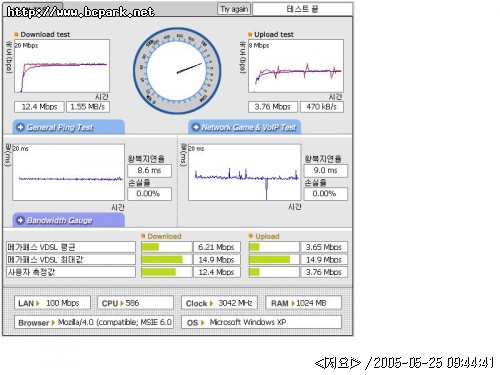The width and height of the screenshot is (500, 375).
Task: Click the 메가패스 VDSL 최대값 row label
Action: (71, 259)
